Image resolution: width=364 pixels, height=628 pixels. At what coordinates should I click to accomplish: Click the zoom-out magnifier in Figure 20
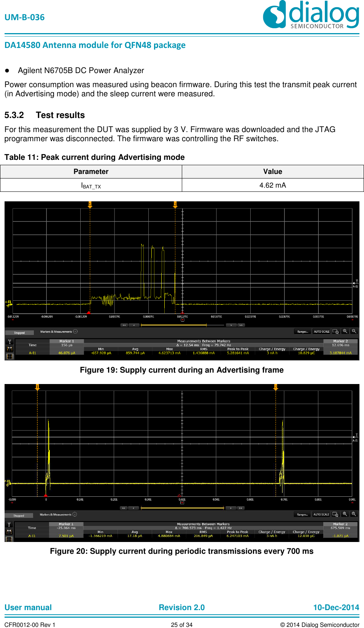click(354, 514)
